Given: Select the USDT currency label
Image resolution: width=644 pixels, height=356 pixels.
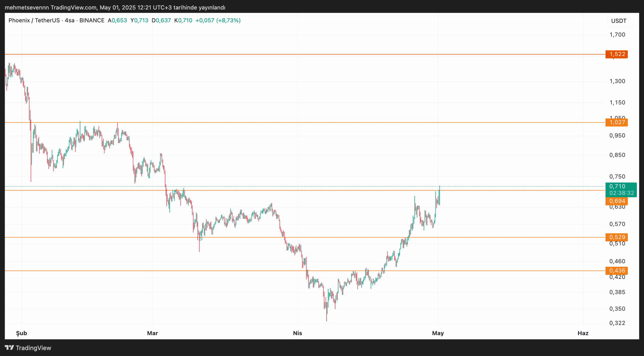Looking at the screenshot, I should [619, 21].
